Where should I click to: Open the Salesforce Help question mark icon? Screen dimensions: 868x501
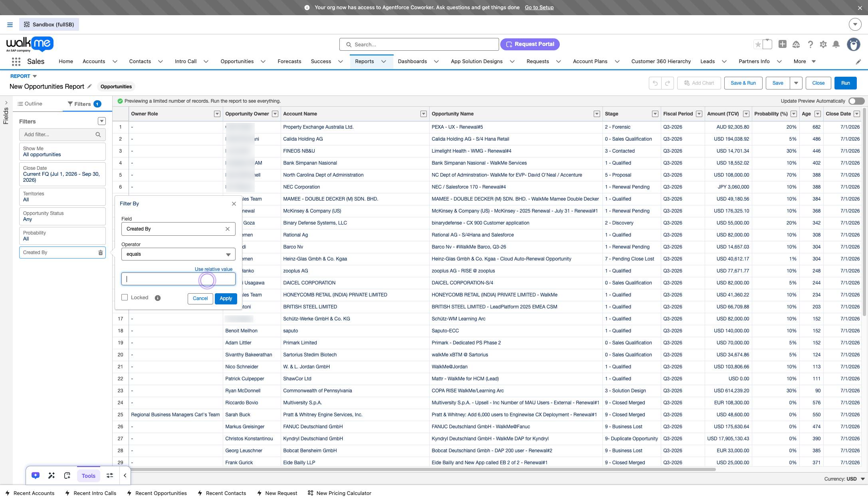[x=810, y=45]
